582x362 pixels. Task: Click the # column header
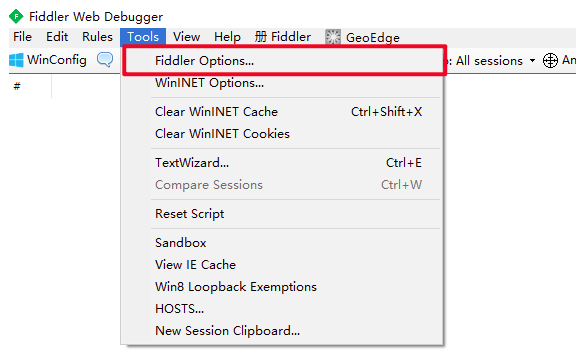coord(17,87)
